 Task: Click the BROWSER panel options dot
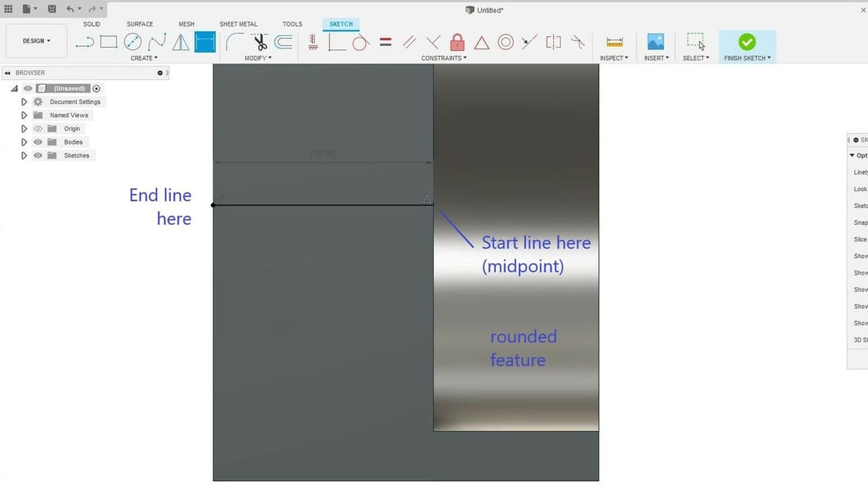tap(160, 73)
